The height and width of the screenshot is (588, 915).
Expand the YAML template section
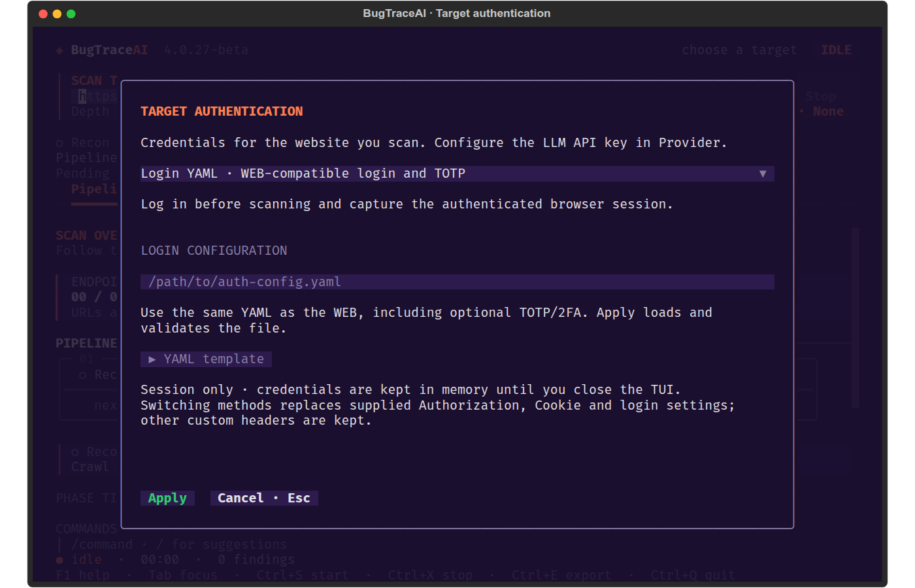(x=206, y=359)
